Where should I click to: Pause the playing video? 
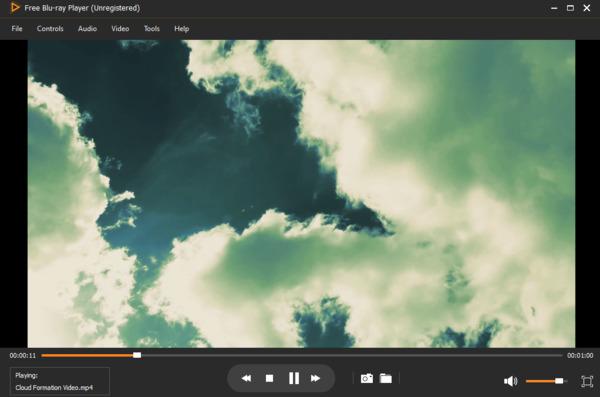(x=294, y=378)
